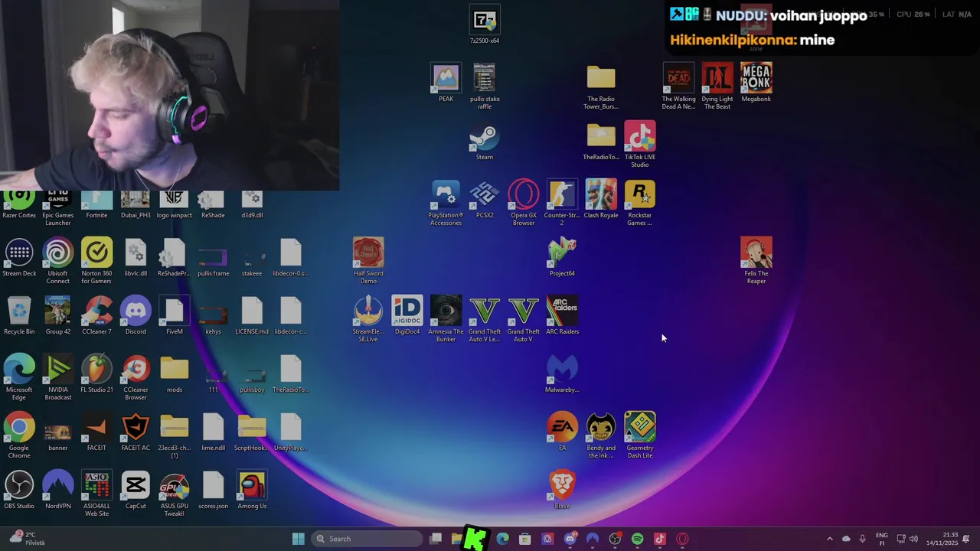
Task: Launch Stream Deck desktop icon
Action: click(19, 257)
